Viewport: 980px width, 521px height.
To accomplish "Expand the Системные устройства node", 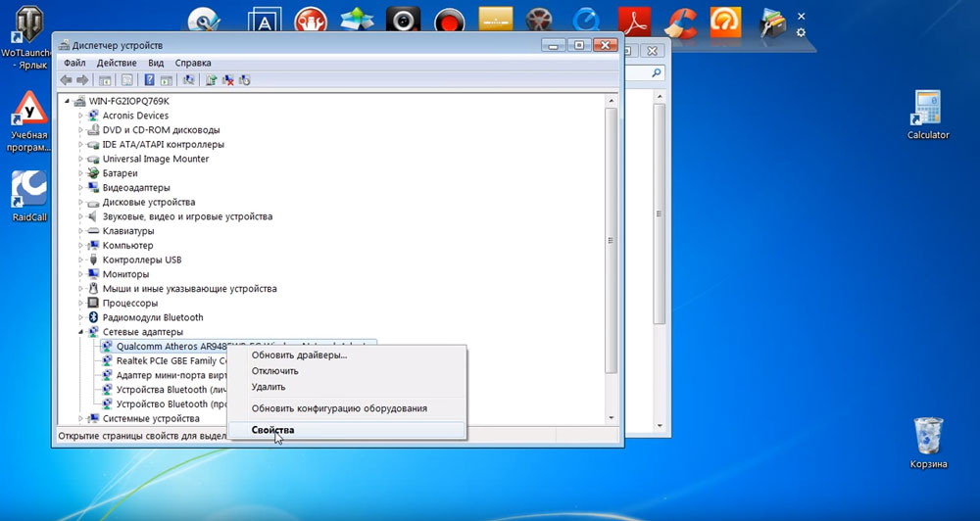I will click(x=81, y=418).
